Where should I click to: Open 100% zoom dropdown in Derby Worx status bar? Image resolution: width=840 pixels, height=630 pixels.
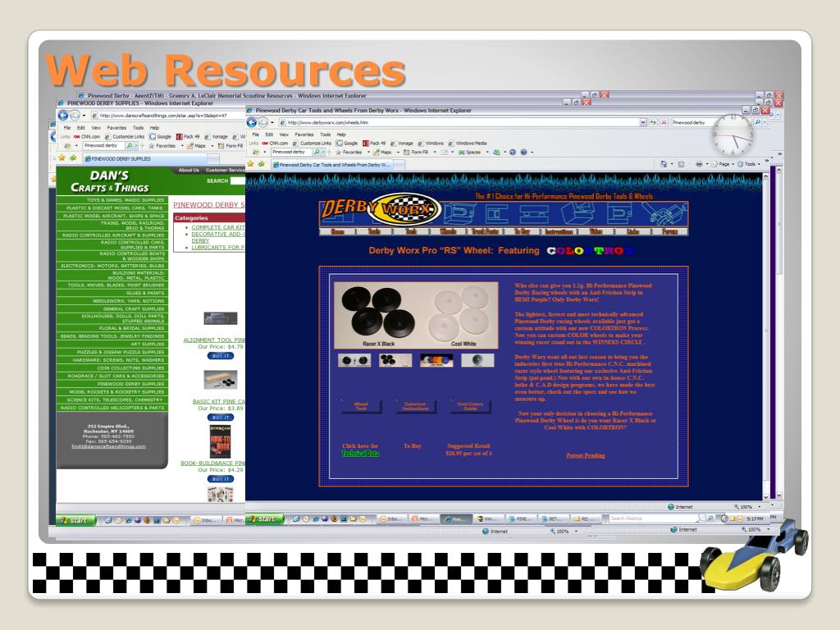[759, 506]
